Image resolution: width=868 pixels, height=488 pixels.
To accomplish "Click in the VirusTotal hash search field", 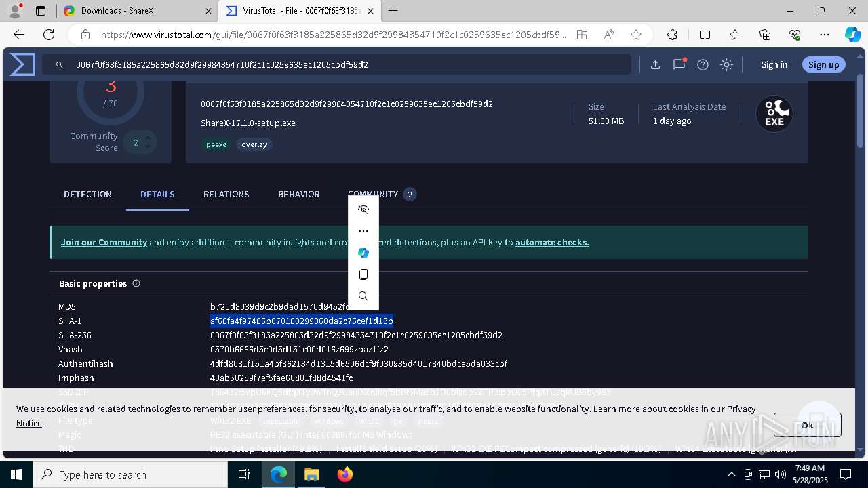I will coord(336,64).
